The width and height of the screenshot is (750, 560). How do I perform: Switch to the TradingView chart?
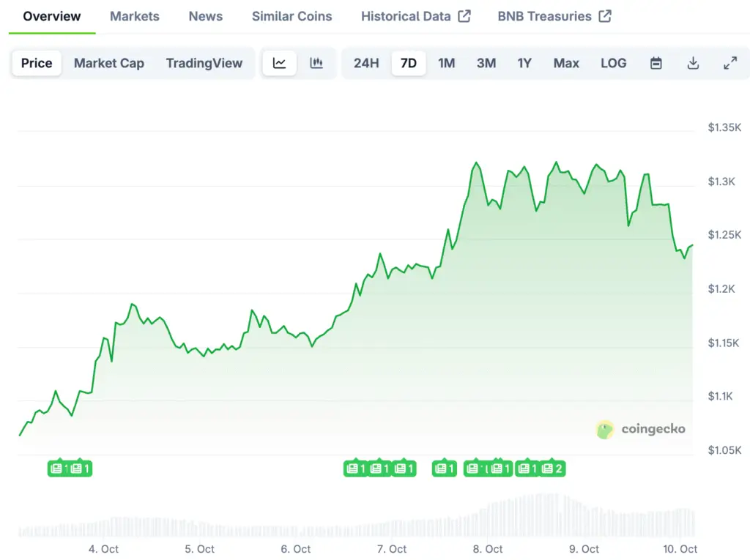point(204,63)
